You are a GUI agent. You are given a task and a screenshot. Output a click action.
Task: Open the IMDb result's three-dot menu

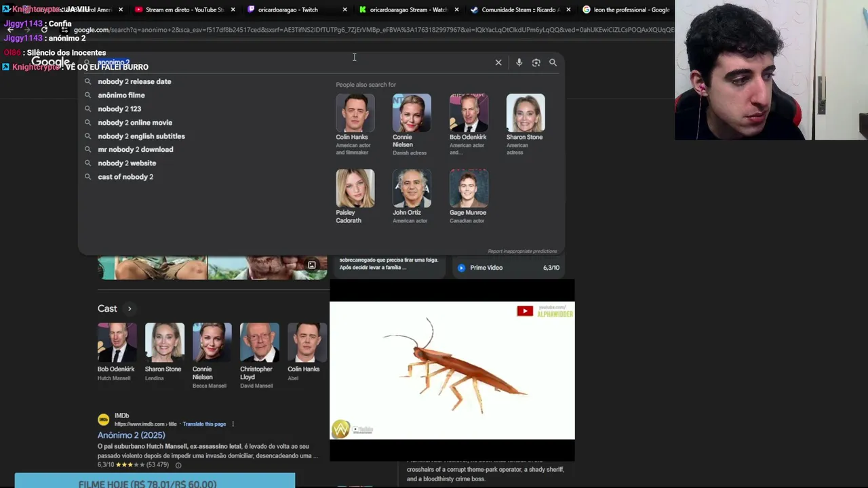tap(233, 424)
